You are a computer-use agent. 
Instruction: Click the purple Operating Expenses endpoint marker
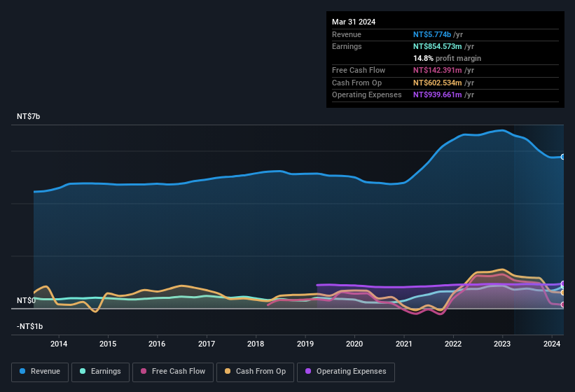pos(563,283)
